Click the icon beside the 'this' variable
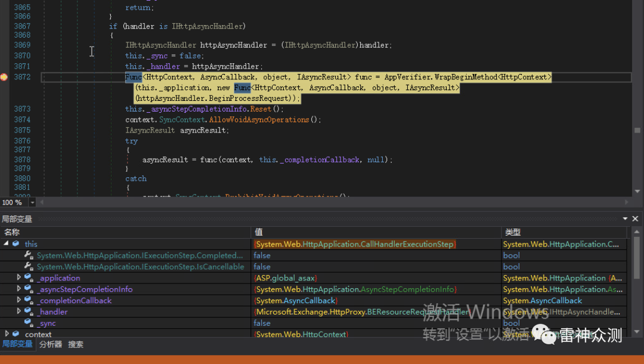This screenshot has width=644, height=364. 16,243
